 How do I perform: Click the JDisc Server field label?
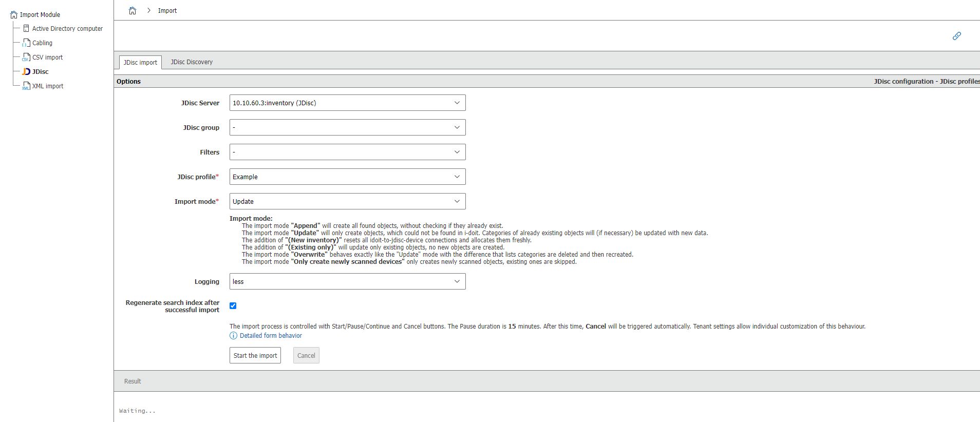point(200,103)
